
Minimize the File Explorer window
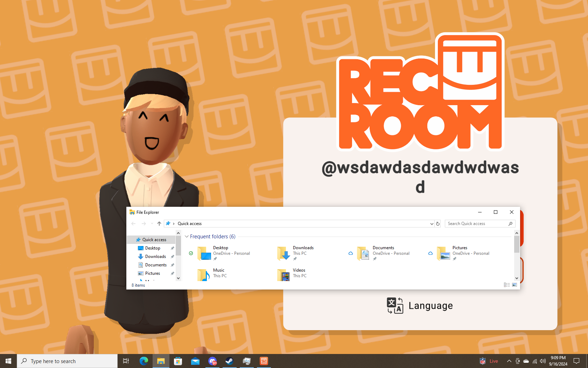click(480, 212)
